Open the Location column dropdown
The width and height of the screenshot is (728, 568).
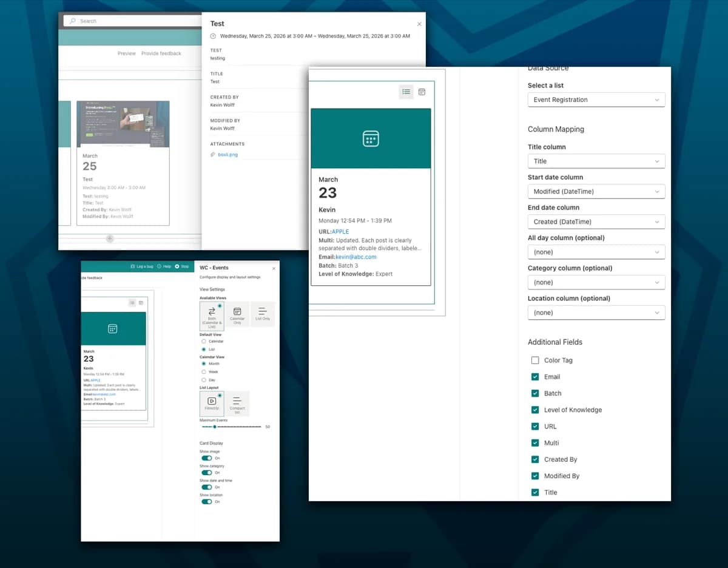596,313
